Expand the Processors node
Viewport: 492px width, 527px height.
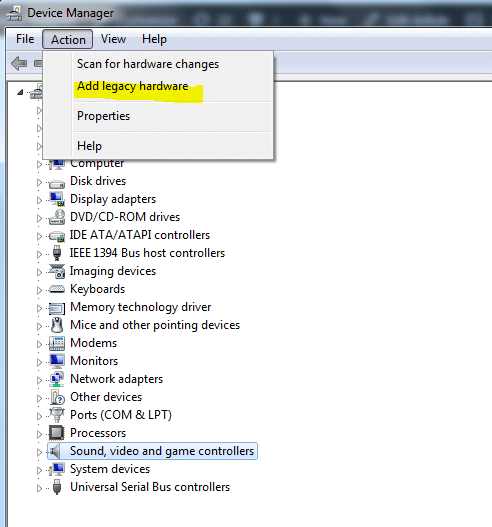point(39,434)
